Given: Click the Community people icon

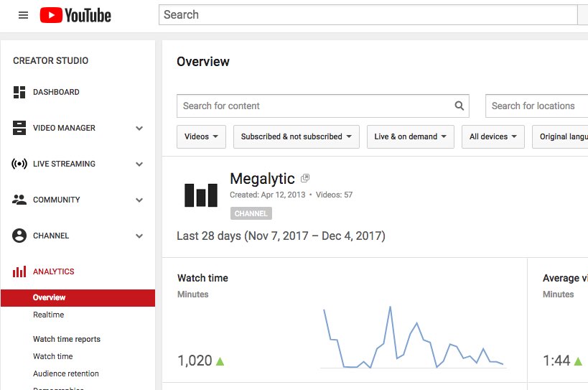Looking at the screenshot, I should 19,200.
